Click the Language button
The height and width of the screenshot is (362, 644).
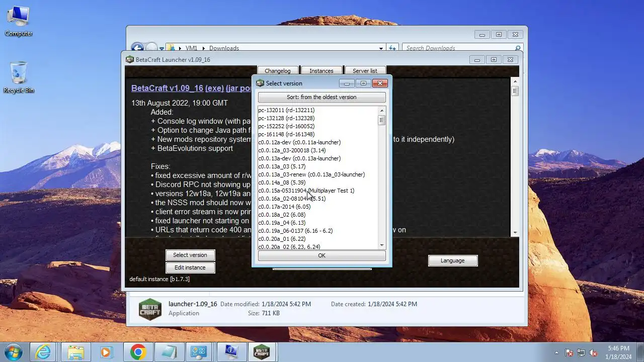tap(453, 260)
